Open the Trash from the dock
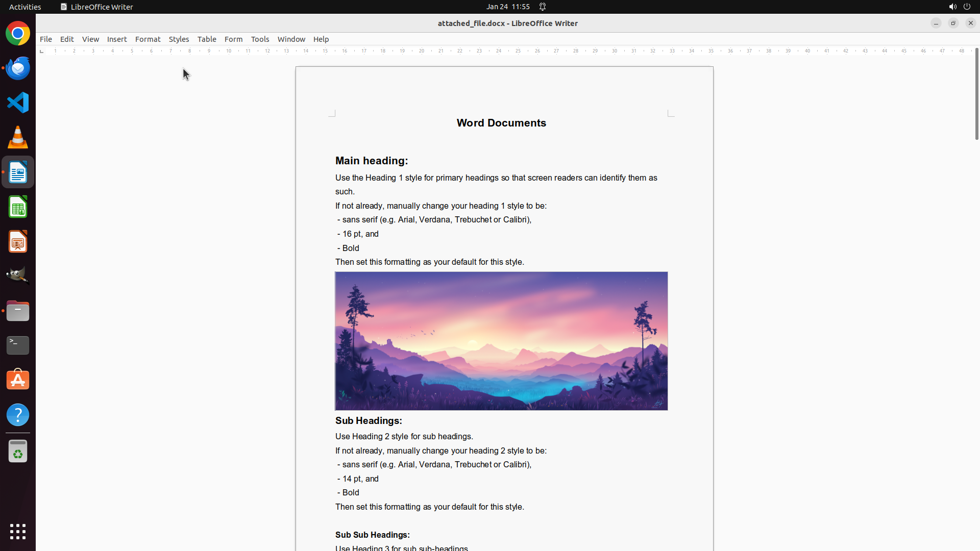The height and width of the screenshot is (551, 980). click(18, 452)
